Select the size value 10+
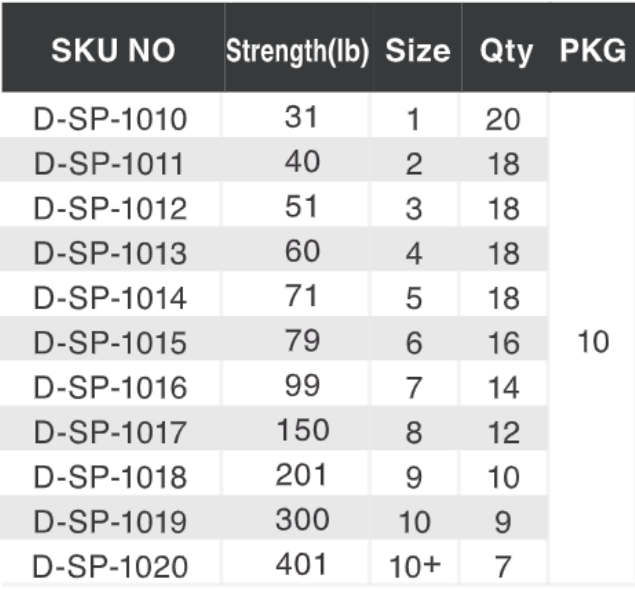Screen dimensions: 635x590 (x=414, y=566)
